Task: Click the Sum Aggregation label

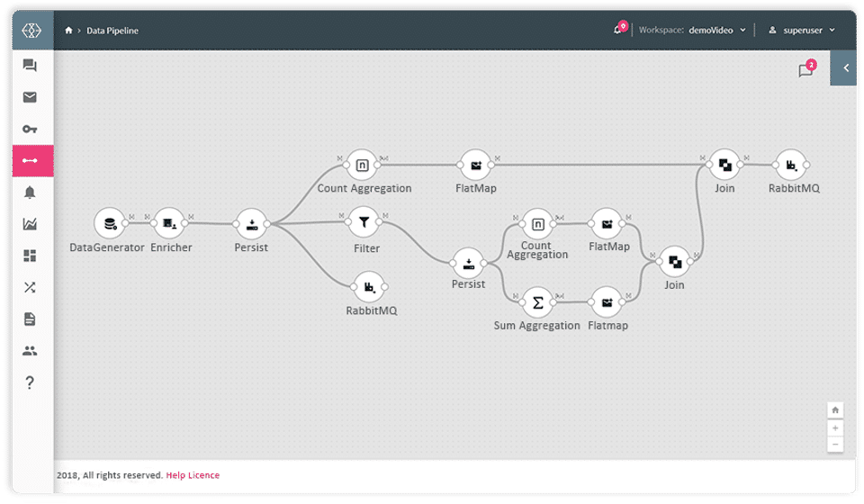Action: (x=536, y=326)
